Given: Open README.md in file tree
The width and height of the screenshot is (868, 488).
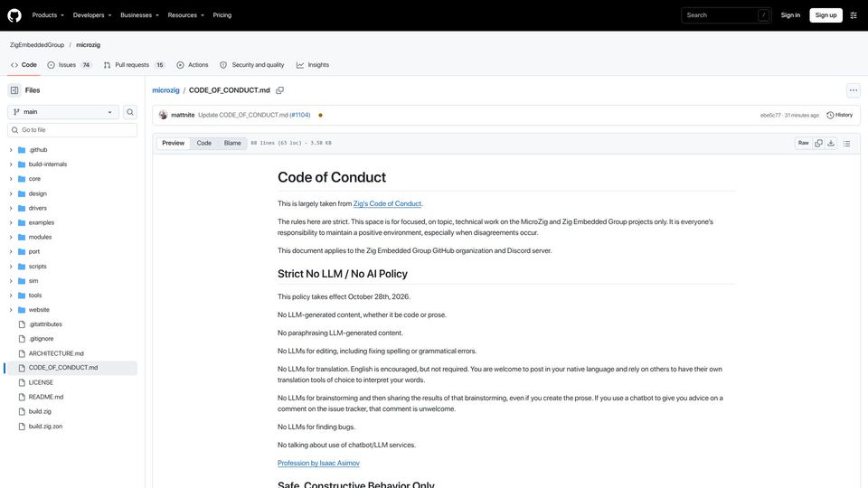Looking at the screenshot, I should [x=46, y=398].
